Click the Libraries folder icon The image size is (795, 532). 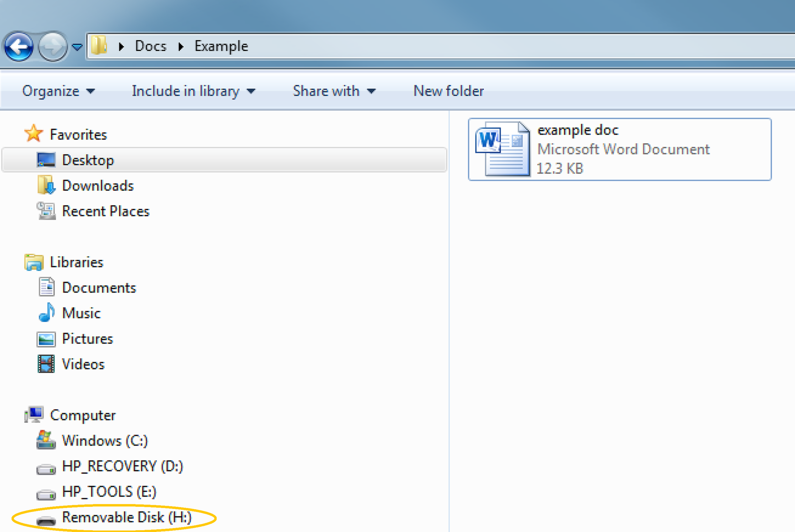pos(34,262)
